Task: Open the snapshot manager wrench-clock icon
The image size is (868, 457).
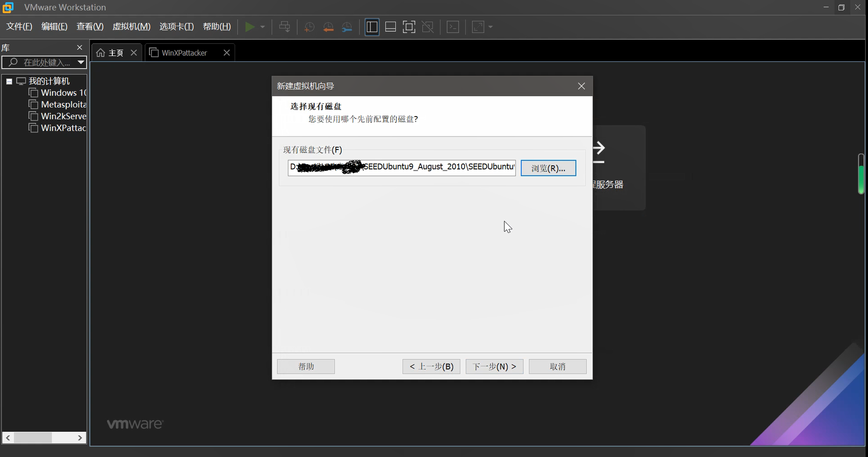Action: pyautogui.click(x=347, y=27)
